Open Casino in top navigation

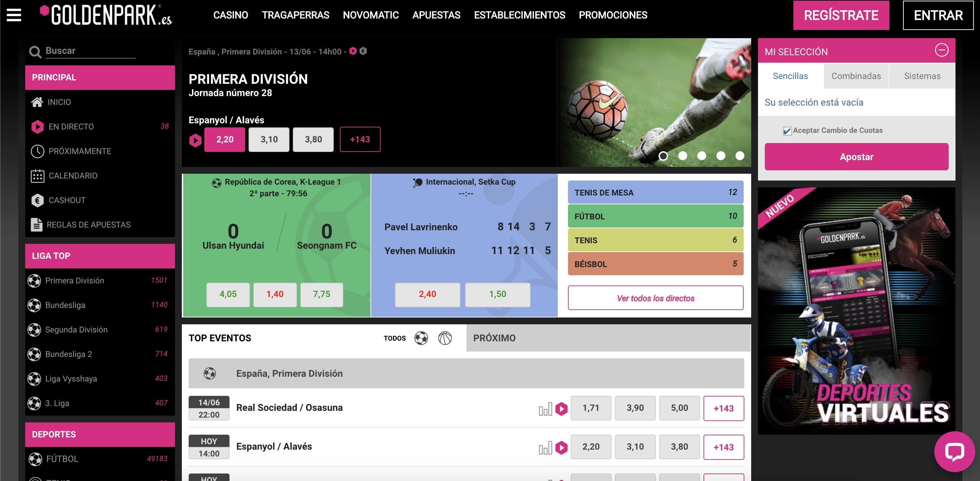tap(231, 15)
